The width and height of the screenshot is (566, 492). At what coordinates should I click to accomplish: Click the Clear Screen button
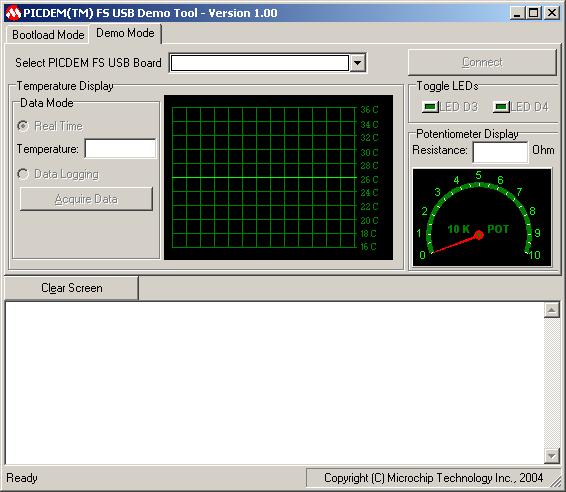71,288
